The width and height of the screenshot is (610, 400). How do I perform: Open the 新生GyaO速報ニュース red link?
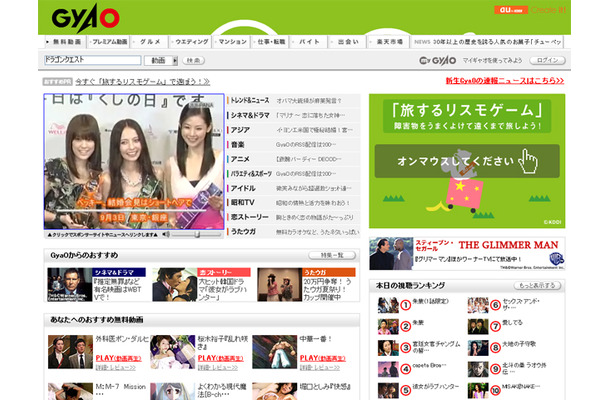[505, 81]
